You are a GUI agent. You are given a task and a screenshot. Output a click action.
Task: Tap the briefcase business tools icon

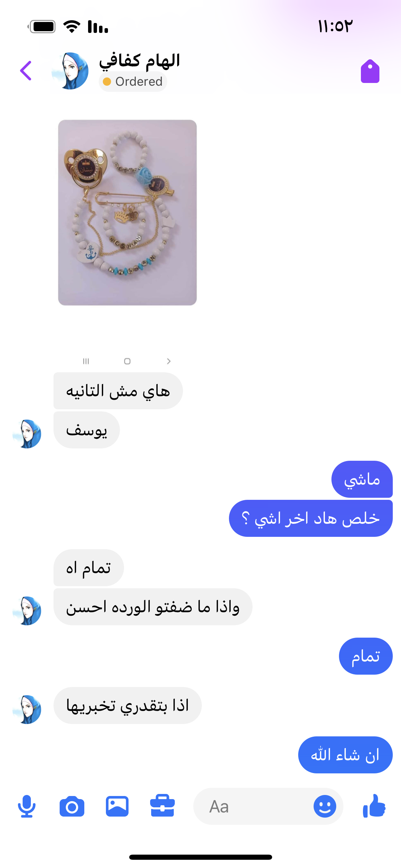[x=162, y=806]
